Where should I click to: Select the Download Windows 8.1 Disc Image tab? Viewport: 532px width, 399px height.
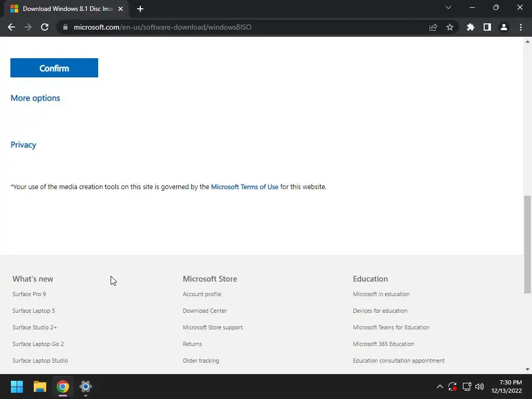point(66,9)
